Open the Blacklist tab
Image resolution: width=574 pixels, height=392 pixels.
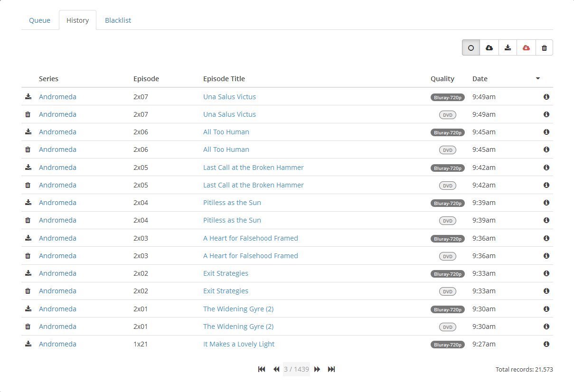point(118,20)
